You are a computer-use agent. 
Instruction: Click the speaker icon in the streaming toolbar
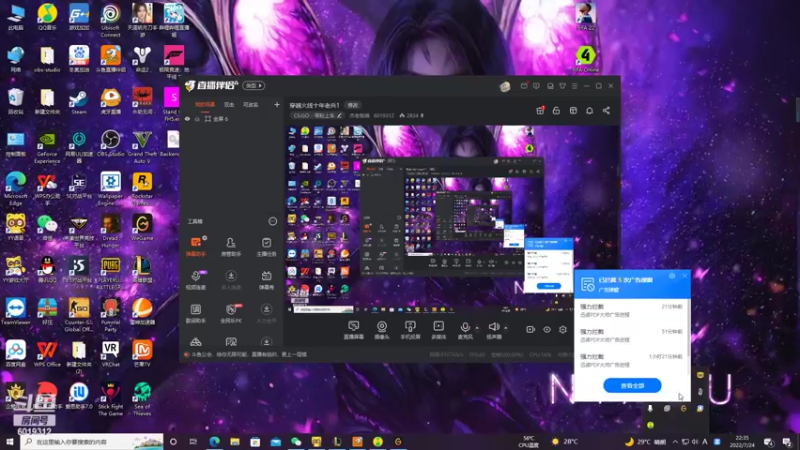coord(493,327)
